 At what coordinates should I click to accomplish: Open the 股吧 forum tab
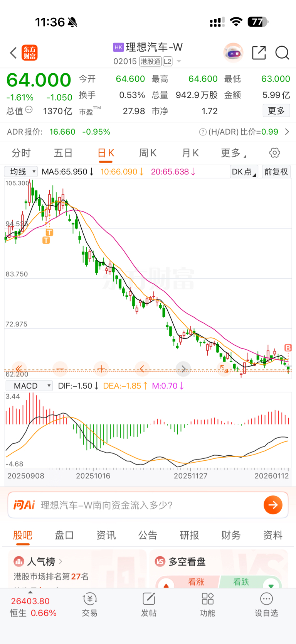pyautogui.click(x=23, y=535)
